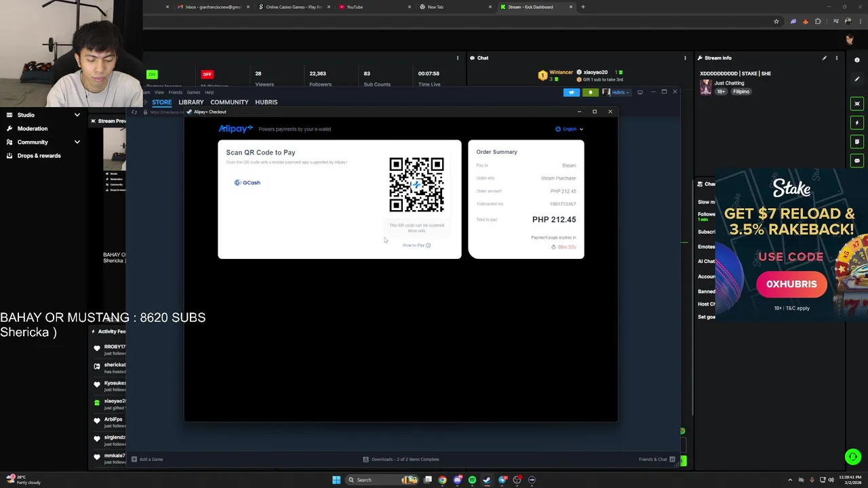Turn off the green ON partner toggle
The height and width of the screenshot is (488, 868).
(152, 74)
